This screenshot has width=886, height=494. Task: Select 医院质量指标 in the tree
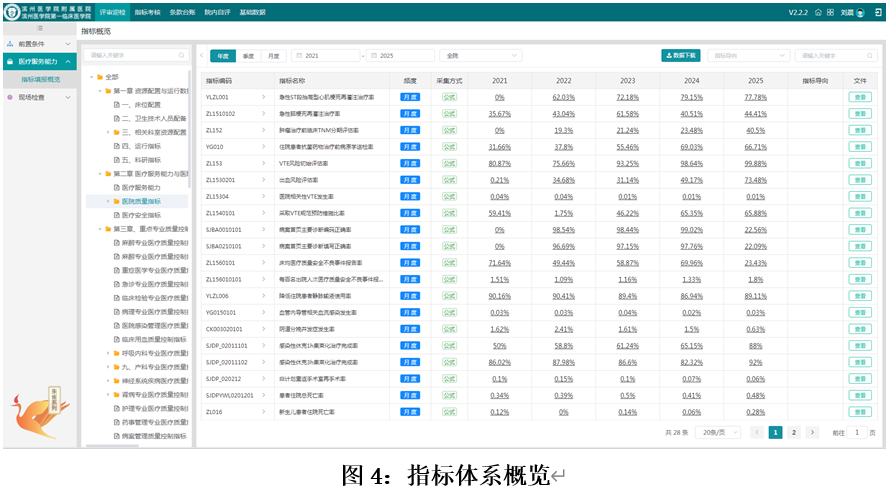140,201
